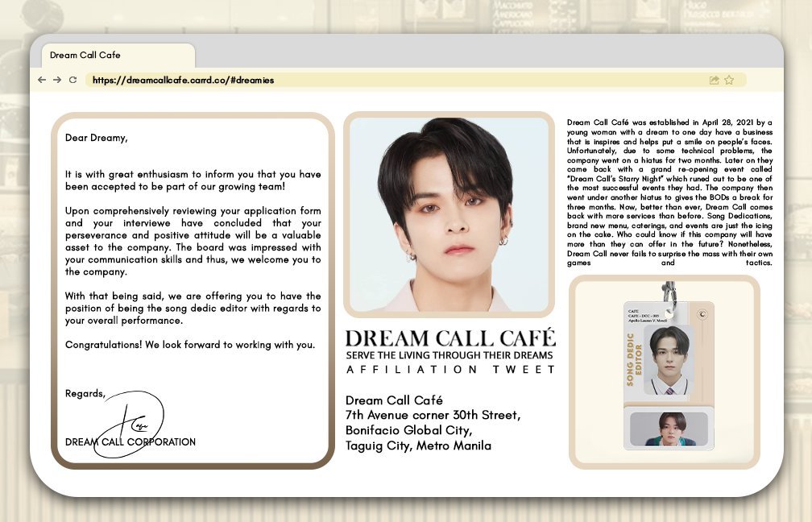Click the AFFILIATION TWEET label
This screenshot has height=522, width=812.
[449, 368]
